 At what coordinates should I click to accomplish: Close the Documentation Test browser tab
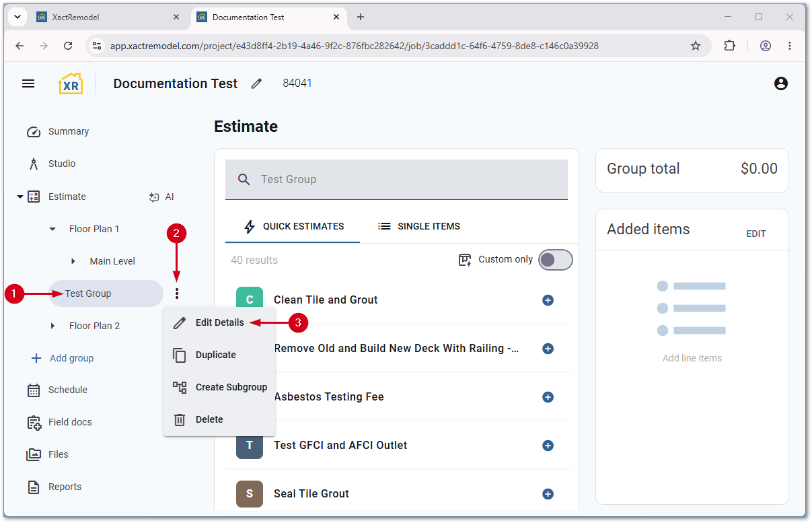click(x=336, y=17)
